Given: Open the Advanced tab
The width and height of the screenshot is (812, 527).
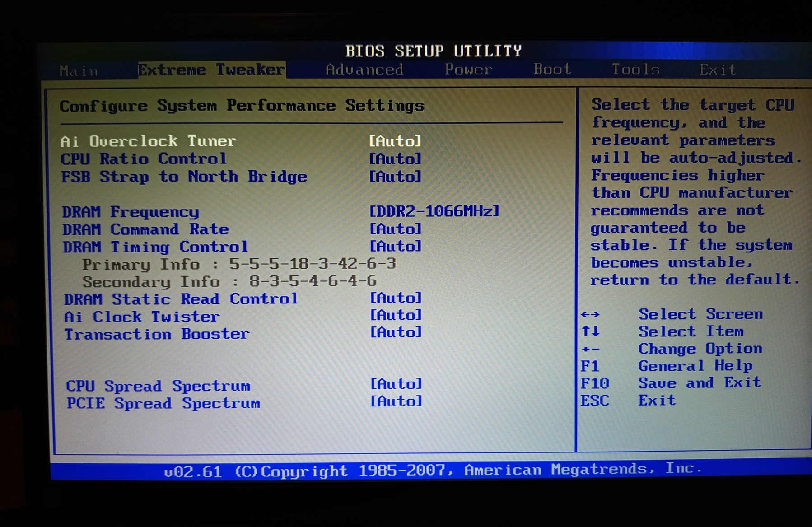Looking at the screenshot, I should pos(364,69).
